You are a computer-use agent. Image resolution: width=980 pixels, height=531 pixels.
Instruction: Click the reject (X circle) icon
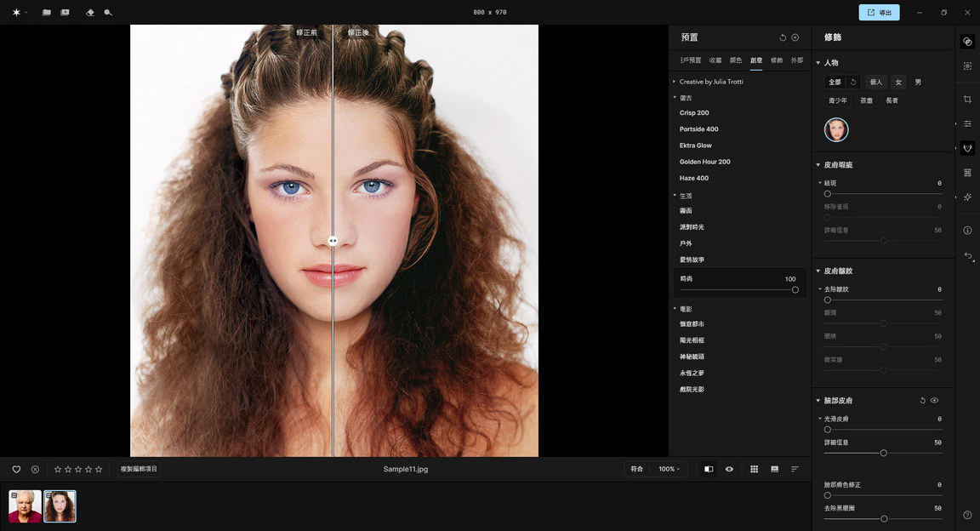(x=35, y=469)
